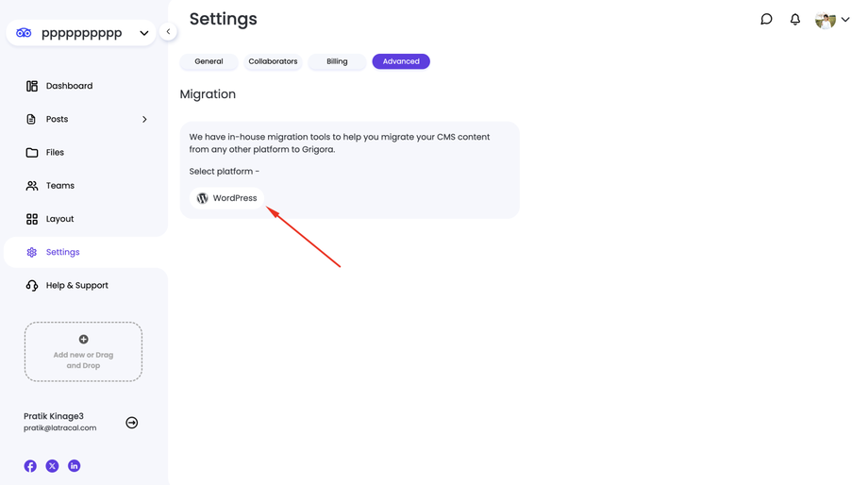
Task: Open the Billing tab
Action: tap(337, 61)
